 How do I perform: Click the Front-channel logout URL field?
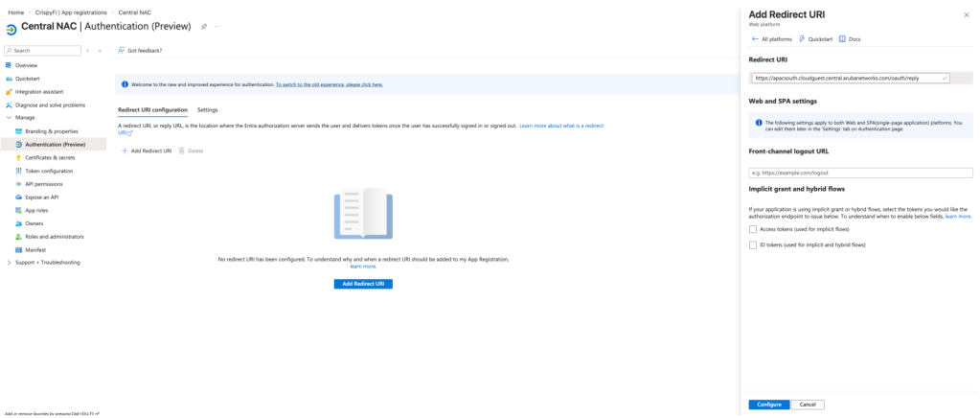860,173
